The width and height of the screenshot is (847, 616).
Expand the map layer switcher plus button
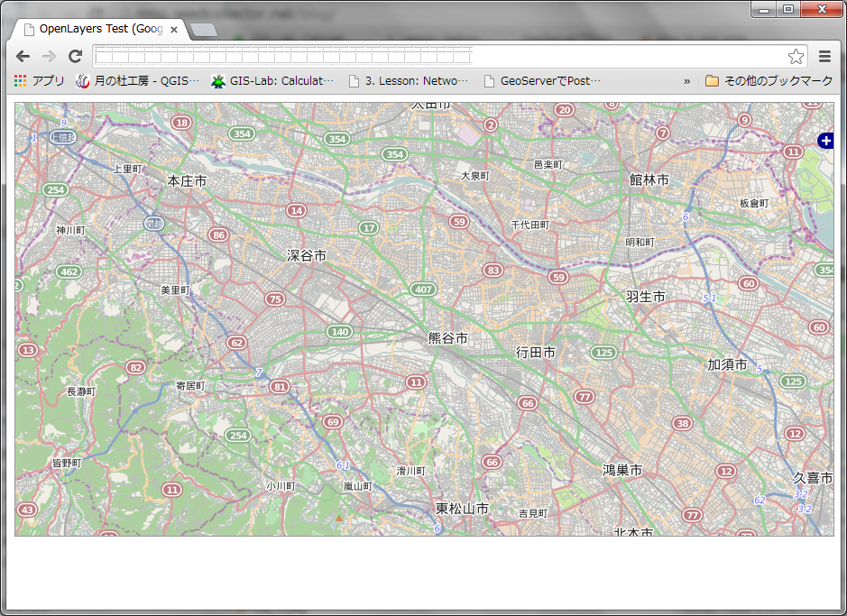tap(825, 141)
